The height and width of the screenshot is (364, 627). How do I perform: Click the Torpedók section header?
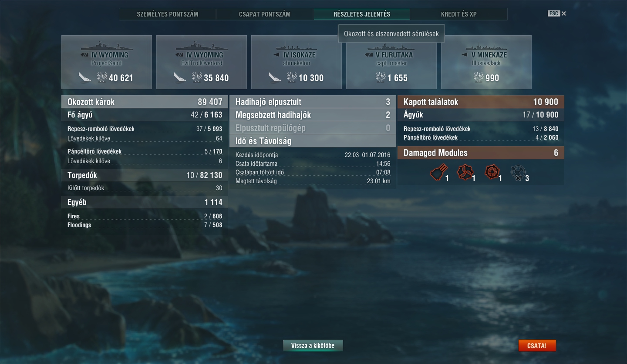tap(145, 175)
